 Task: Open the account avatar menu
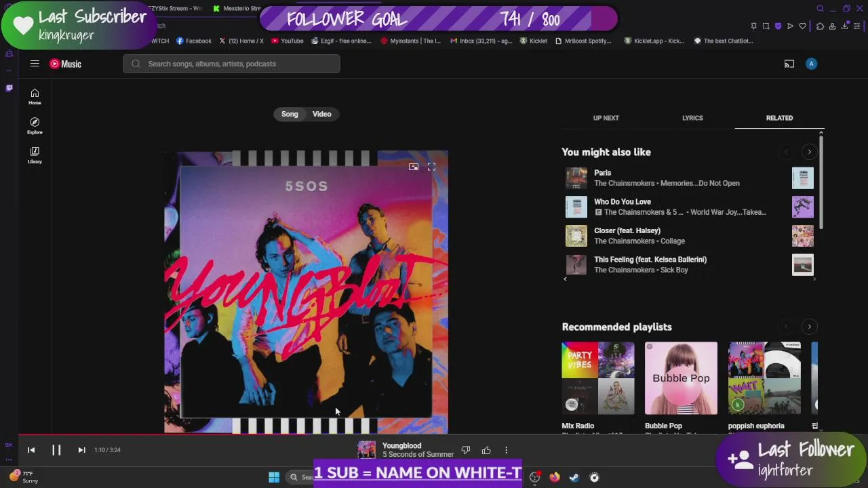point(811,64)
